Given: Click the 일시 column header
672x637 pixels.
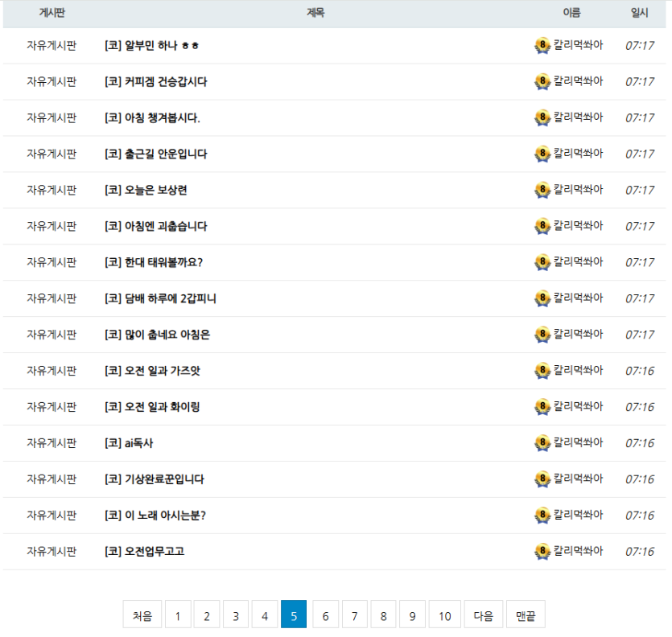Looking at the screenshot, I should click(x=640, y=13).
